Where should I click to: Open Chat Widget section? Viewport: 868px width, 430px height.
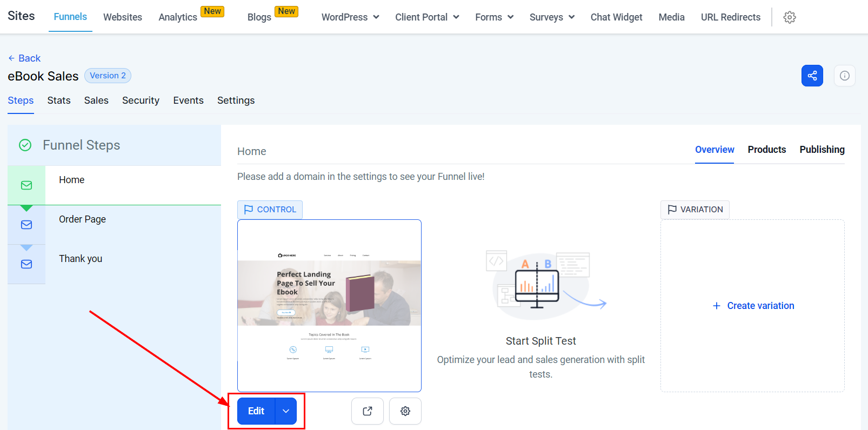pos(616,17)
